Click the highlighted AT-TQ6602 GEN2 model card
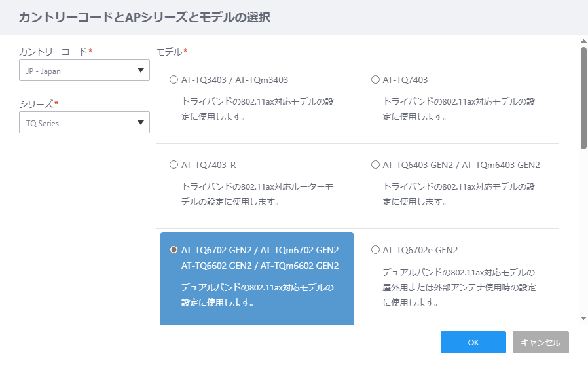588x369 pixels. point(257,278)
